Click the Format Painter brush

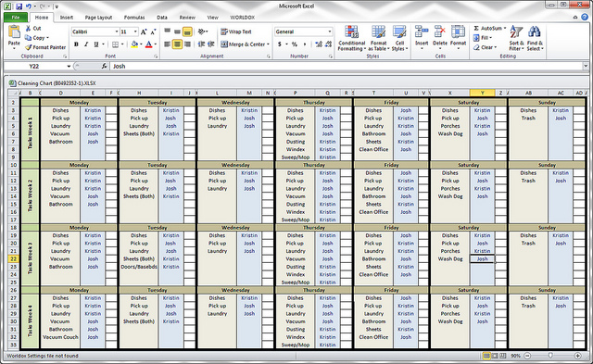(x=29, y=47)
